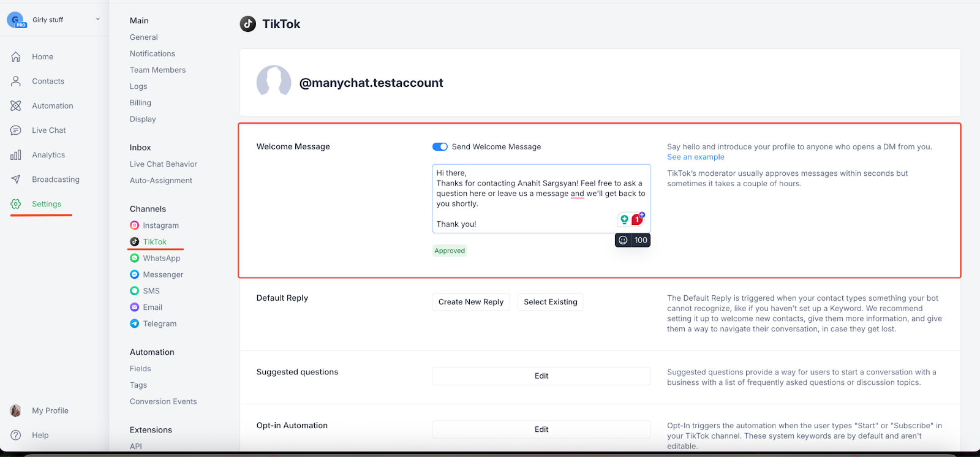Open the See an example link
This screenshot has height=457, width=980.
click(695, 157)
